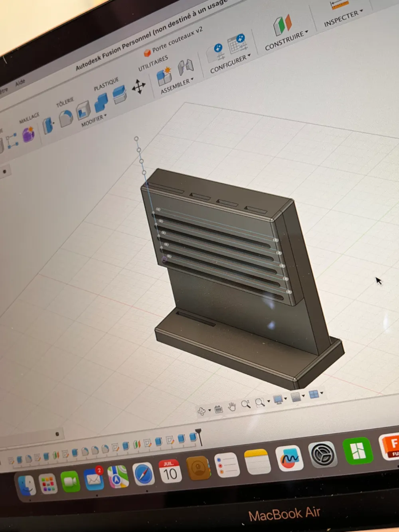
Task: Open System Settings from the Dock
Action: pyautogui.click(x=322, y=454)
